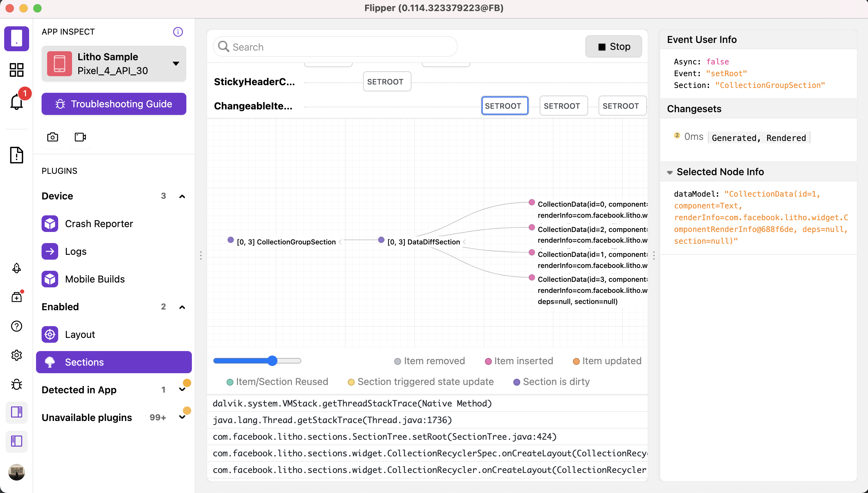Open notifications bell with red badge

17,102
